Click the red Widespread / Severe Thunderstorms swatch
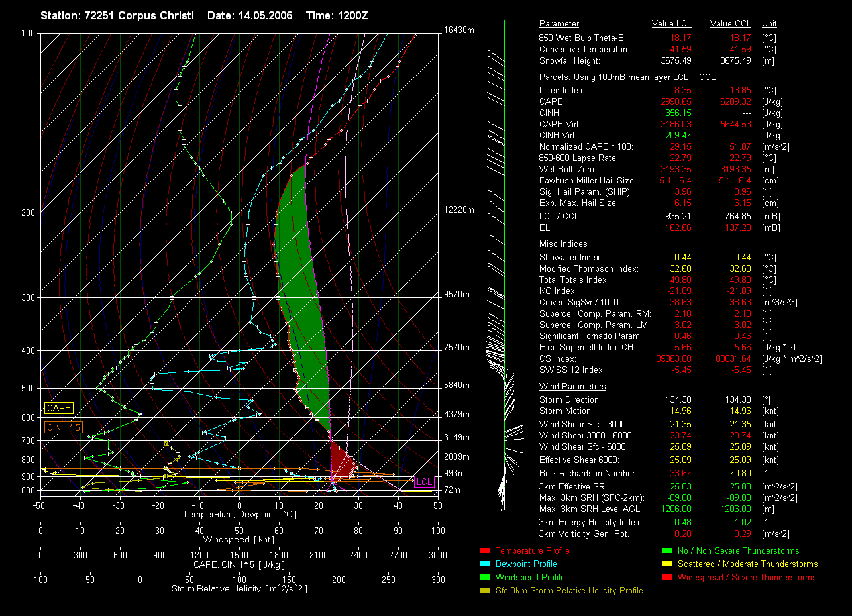The image size is (852, 616). click(x=666, y=577)
